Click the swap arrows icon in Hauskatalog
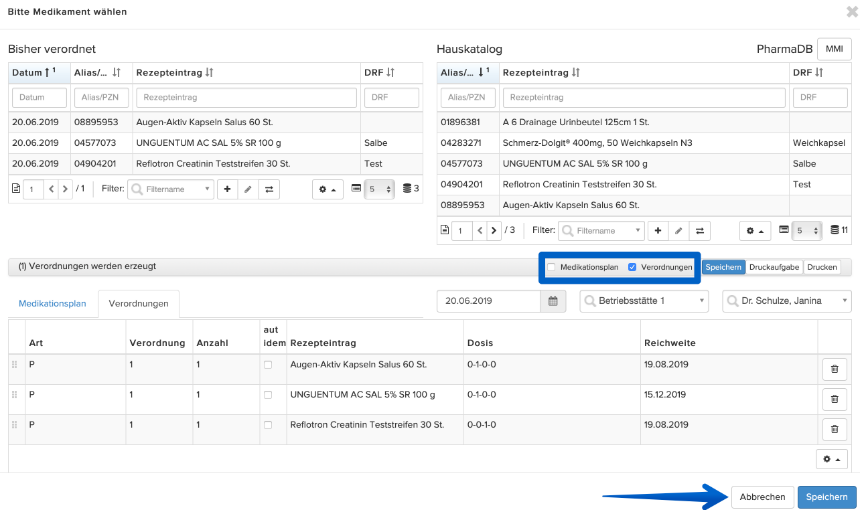 700,231
